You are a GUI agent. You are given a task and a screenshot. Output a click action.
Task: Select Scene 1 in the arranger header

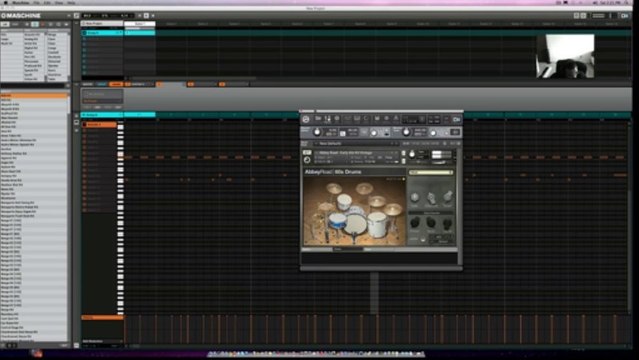(139, 24)
